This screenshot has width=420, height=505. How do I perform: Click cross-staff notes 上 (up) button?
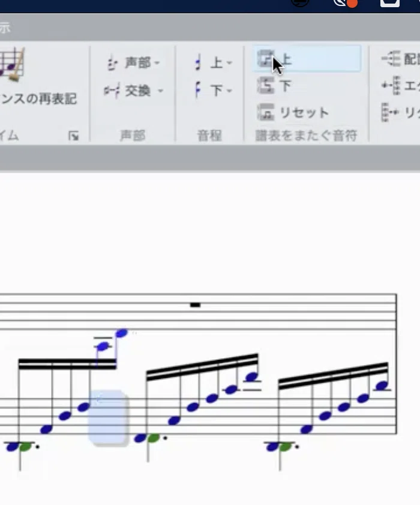[x=308, y=59]
